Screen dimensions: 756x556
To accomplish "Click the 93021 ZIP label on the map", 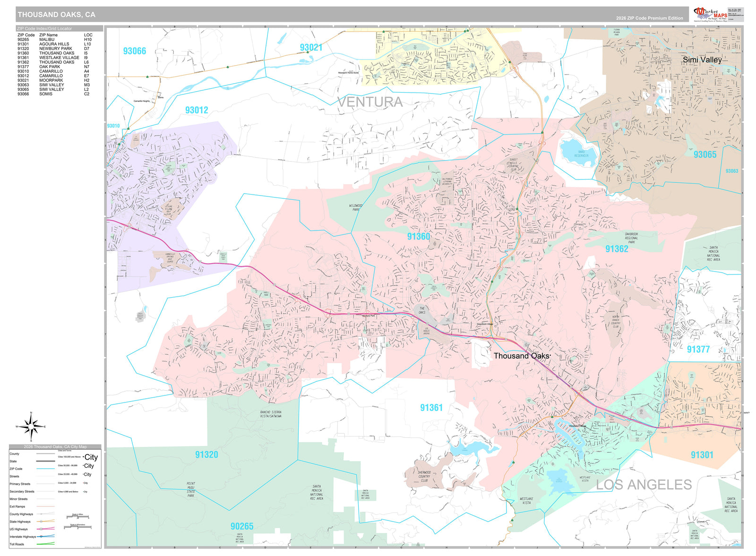I will pyautogui.click(x=311, y=47).
